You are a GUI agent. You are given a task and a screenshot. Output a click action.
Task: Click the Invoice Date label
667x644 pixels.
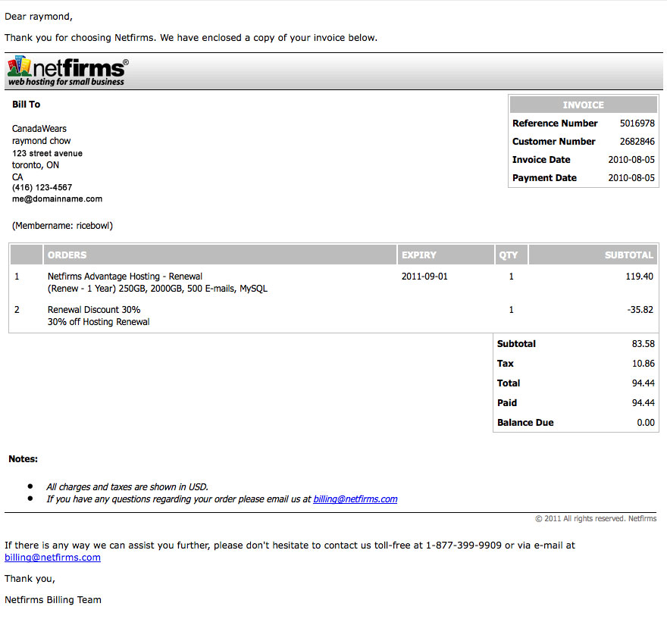pyautogui.click(x=541, y=160)
